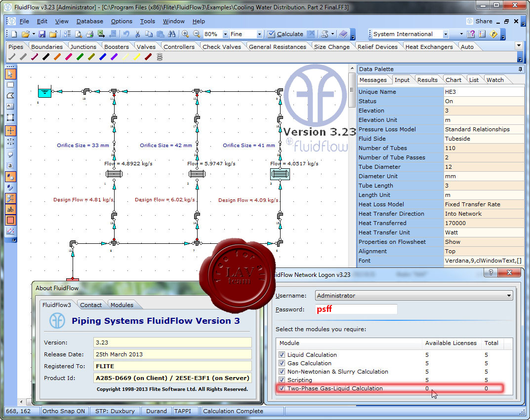
Task: Toggle the 'ab' text display button
Action: (10, 209)
